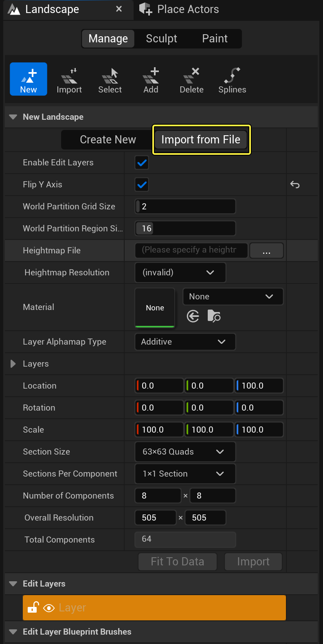
Task: Pick the Delete component tool
Action: (x=191, y=80)
